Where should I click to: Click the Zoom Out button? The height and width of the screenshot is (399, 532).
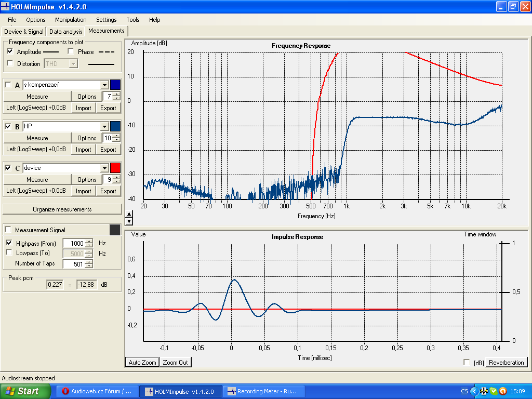(x=175, y=362)
